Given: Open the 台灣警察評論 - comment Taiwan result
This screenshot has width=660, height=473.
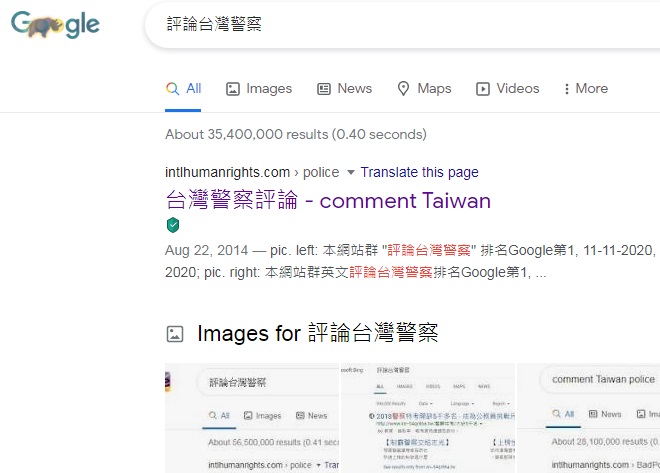Looking at the screenshot, I should 327,200.
